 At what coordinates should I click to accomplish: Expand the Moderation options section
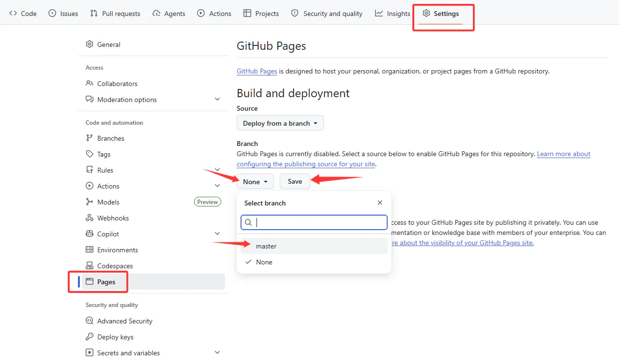click(217, 100)
